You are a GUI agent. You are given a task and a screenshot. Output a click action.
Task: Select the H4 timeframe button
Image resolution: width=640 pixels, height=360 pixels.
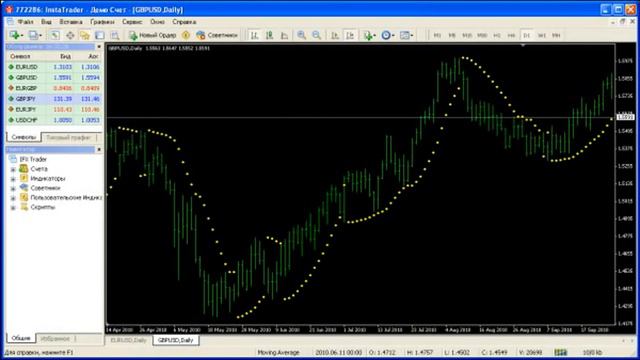(x=511, y=36)
